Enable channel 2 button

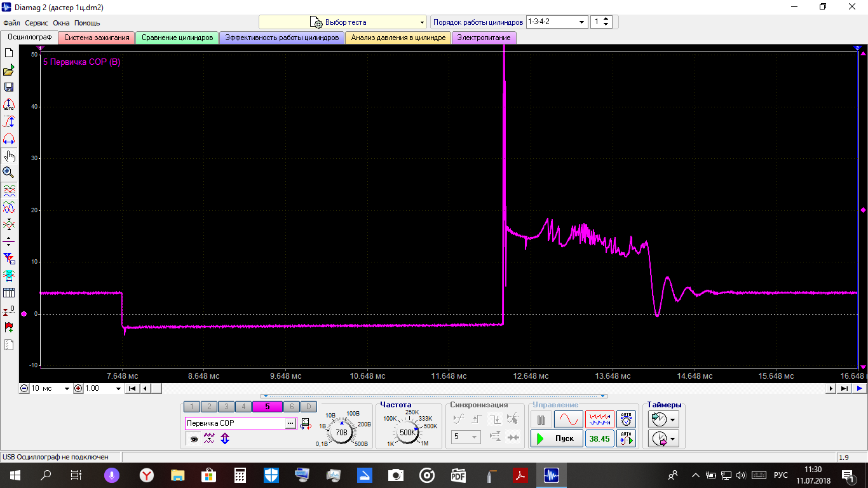pos(209,407)
